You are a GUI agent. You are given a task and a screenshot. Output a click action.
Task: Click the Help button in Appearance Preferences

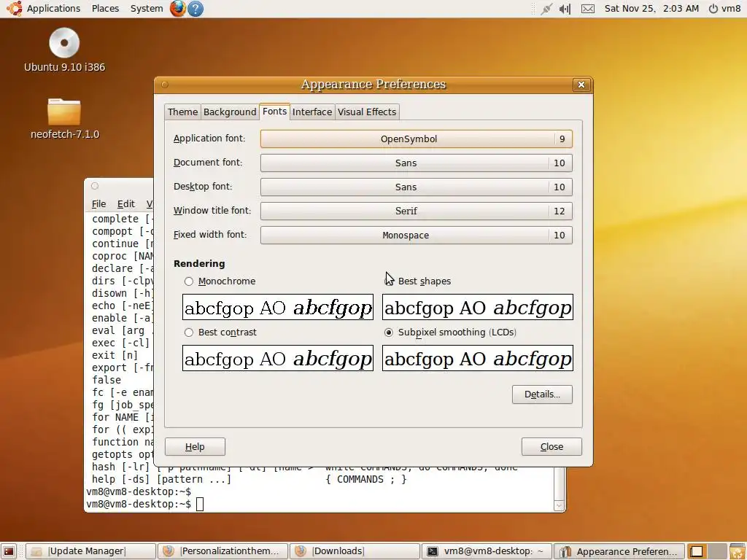(x=195, y=447)
